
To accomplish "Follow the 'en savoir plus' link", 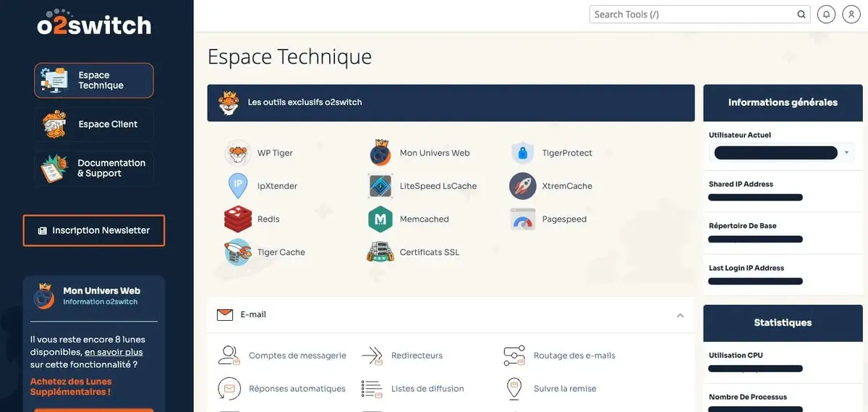I will (114, 352).
